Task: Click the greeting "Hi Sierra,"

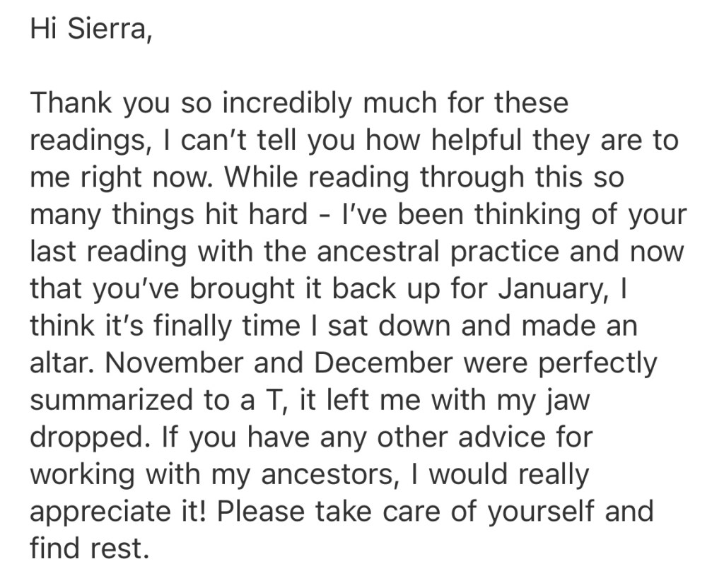Action: (90, 30)
